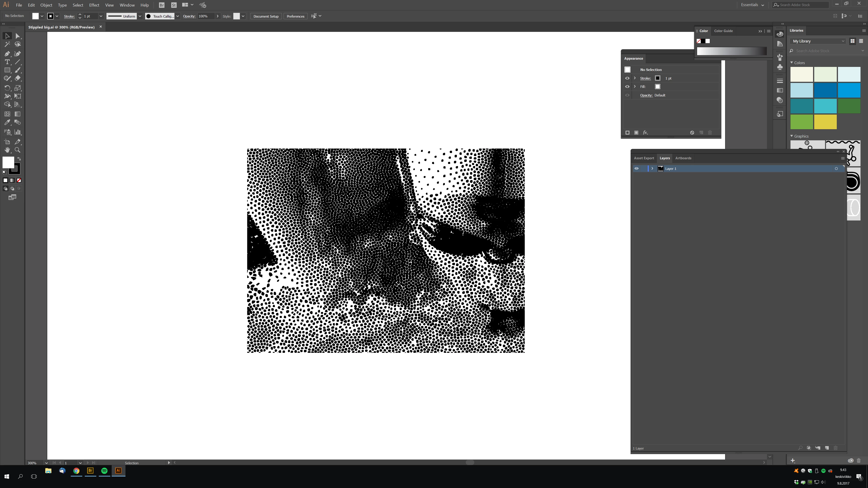
Task: Click the Preferences button
Action: coord(295,16)
